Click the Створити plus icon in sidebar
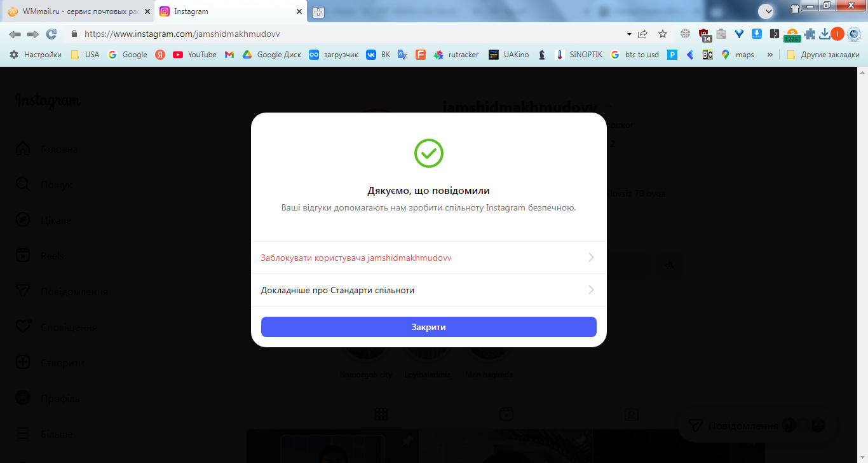 pyautogui.click(x=23, y=363)
